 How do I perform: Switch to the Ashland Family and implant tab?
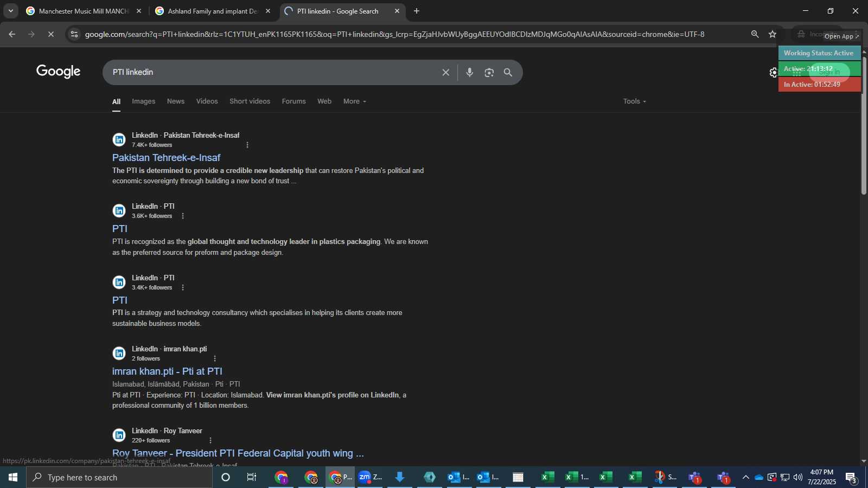pos(213,11)
